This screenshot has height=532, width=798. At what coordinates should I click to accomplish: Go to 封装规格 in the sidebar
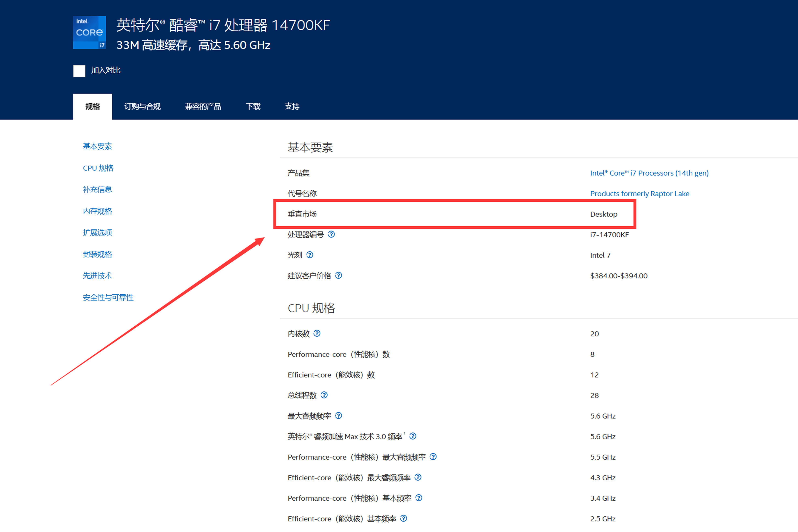click(97, 254)
